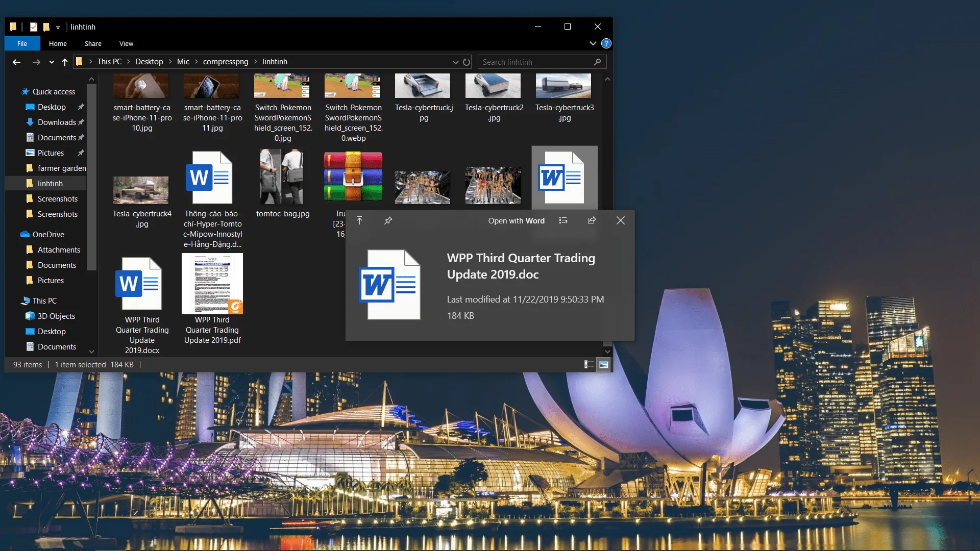Click the New folder icon in title bar
This screenshot has width=980, height=551.
pos(46,27)
